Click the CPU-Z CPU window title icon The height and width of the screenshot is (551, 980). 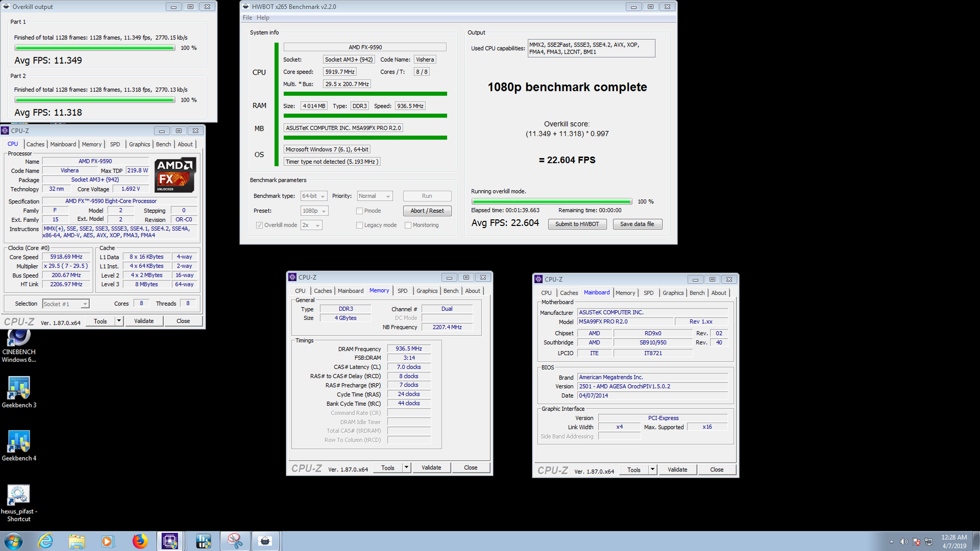pyautogui.click(x=5, y=131)
